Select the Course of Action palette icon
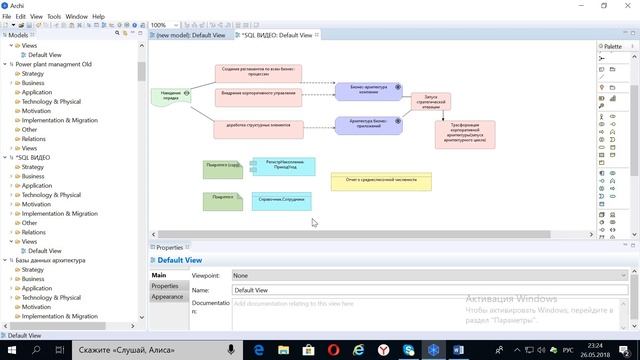The image size is (640, 360). [602, 106]
